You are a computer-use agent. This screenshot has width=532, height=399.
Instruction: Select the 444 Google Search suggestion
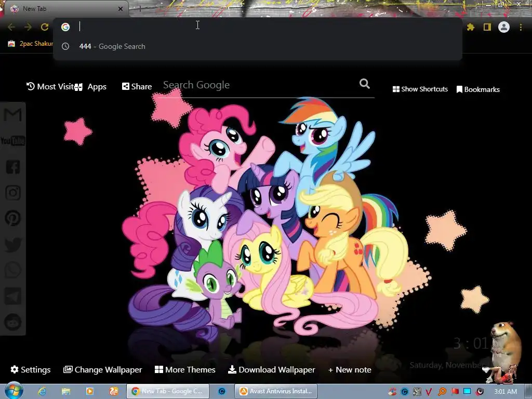tap(258, 46)
